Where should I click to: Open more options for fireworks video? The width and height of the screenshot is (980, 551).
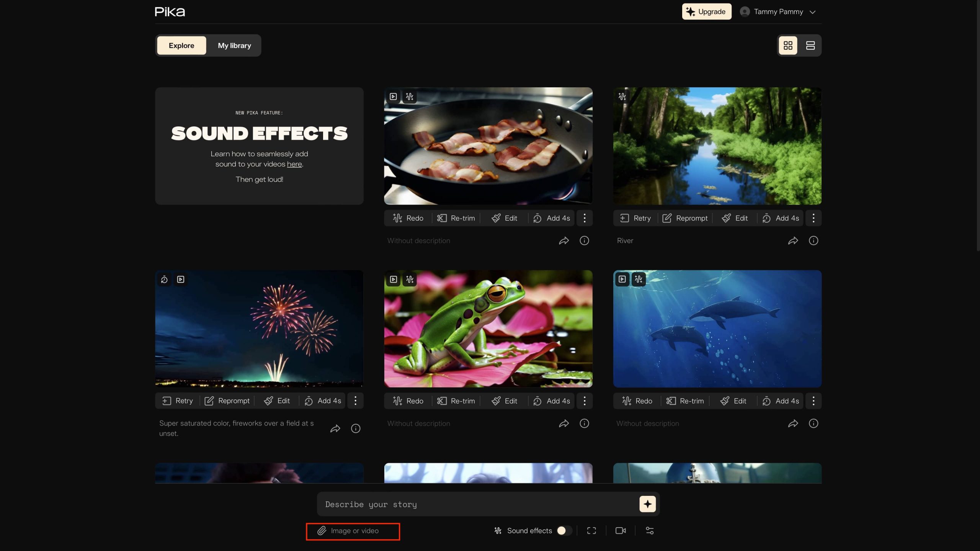click(x=355, y=401)
